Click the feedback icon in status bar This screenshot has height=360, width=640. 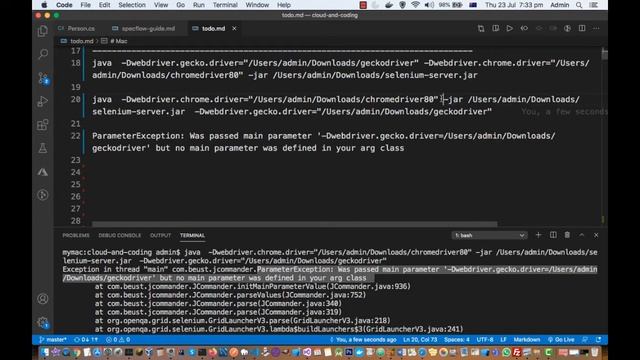[585, 340]
